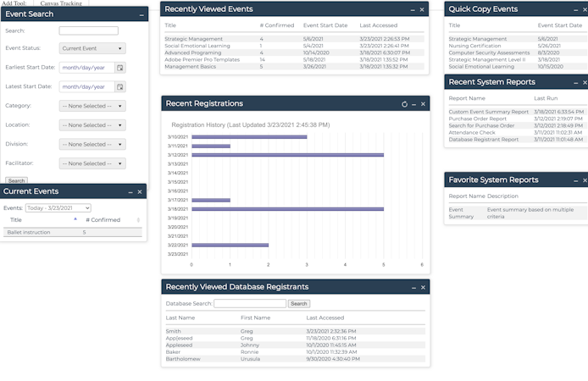Screen dimensions: 588x381
Task: Click the Last Run column header
Action: 546,98
